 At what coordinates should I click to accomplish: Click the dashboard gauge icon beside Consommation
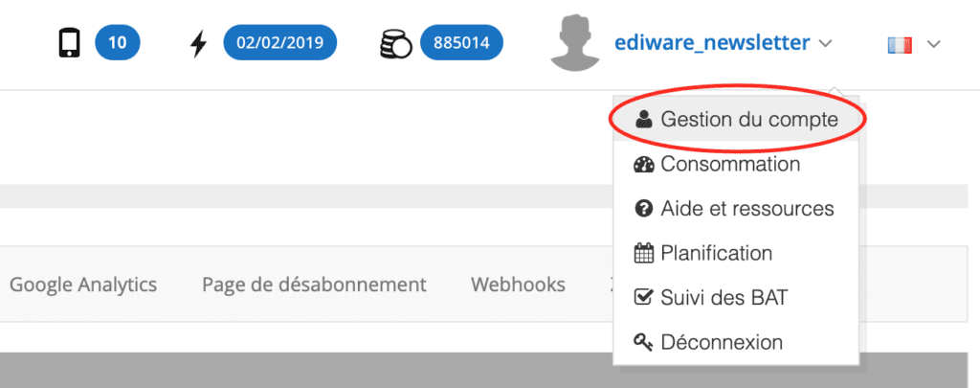(644, 165)
